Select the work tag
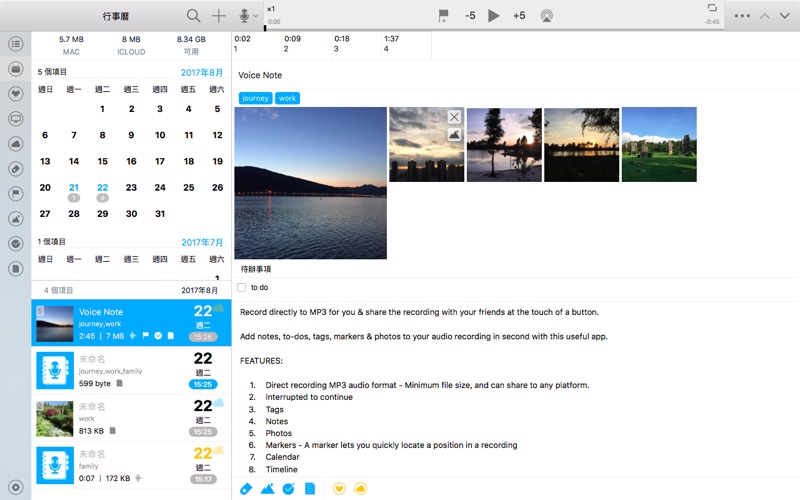The image size is (800, 500). tap(287, 98)
